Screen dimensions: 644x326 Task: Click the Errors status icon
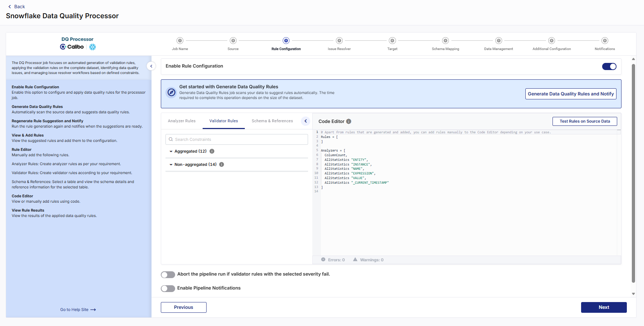(x=323, y=260)
